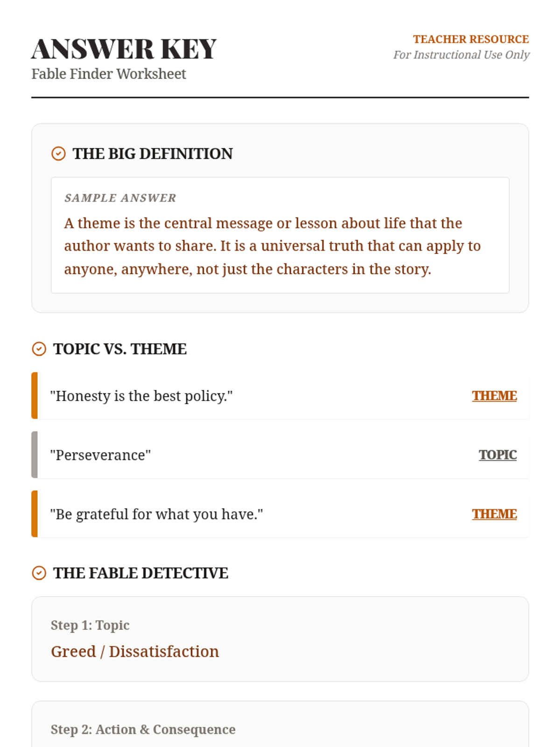This screenshot has height=747, width=560.
Task: Click For Instructional Use Only text
Action: [x=461, y=55]
